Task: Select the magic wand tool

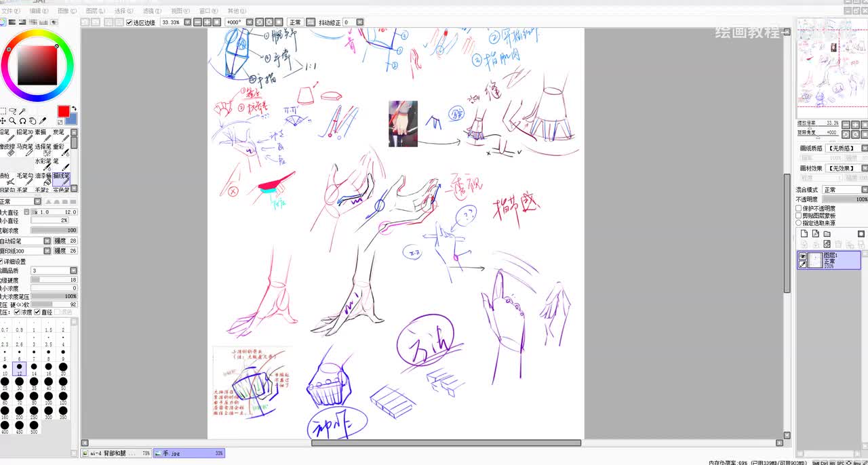Action: pos(22,112)
